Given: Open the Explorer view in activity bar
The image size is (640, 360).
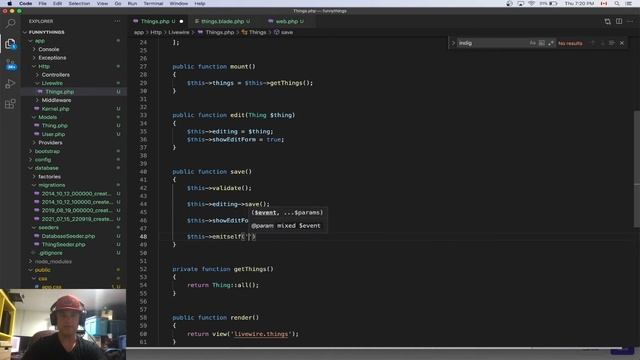Looking at the screenshot, I should 10,43.
